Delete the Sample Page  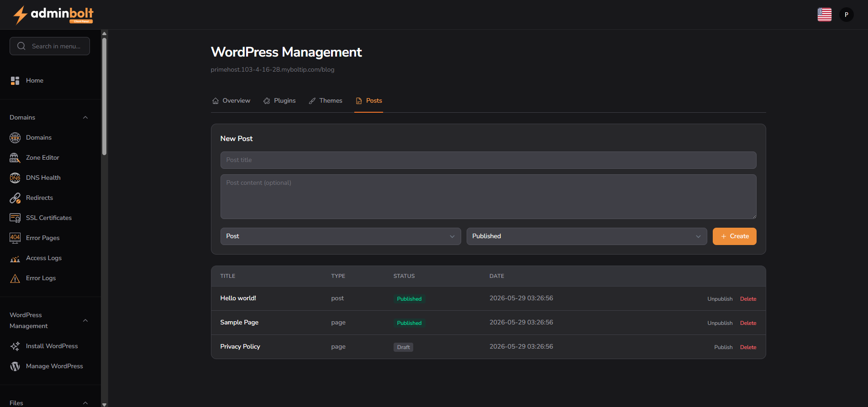tap(748, 323)
